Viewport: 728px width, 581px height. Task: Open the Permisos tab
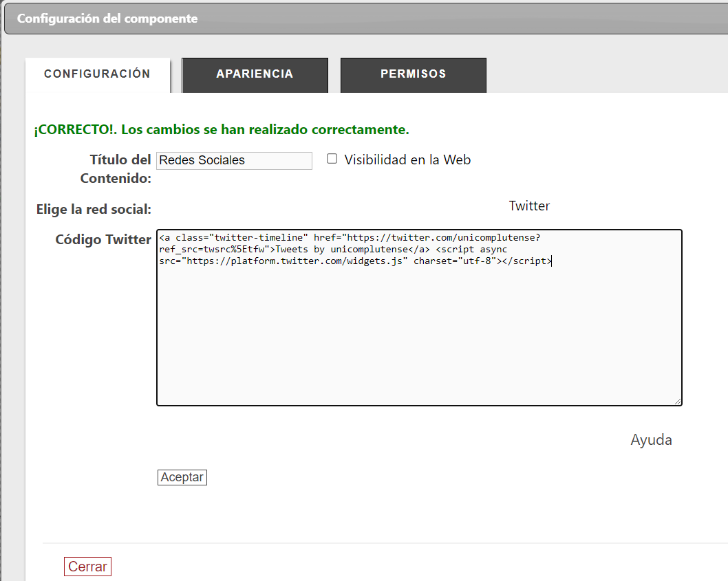point(413,74)
